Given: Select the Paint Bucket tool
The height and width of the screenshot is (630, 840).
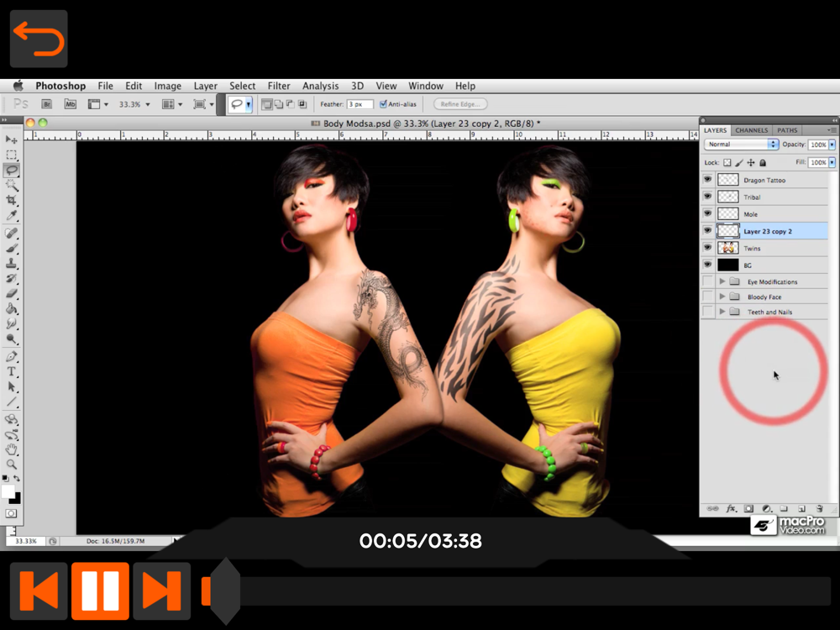Looking at the screenshot, I should [11, 308].
